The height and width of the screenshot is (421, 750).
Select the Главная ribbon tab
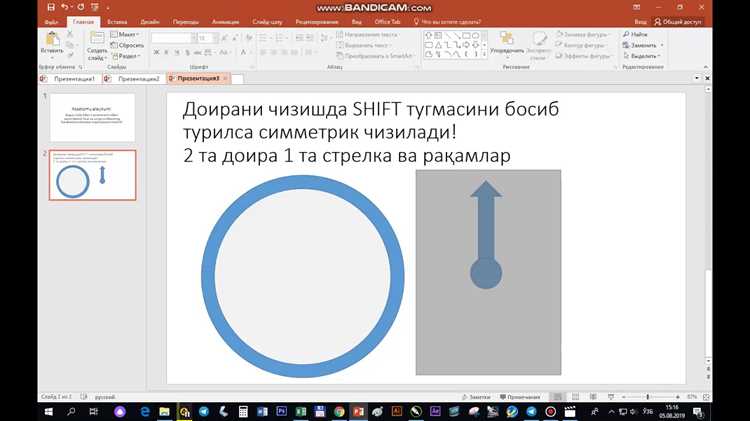pos(83,22)
